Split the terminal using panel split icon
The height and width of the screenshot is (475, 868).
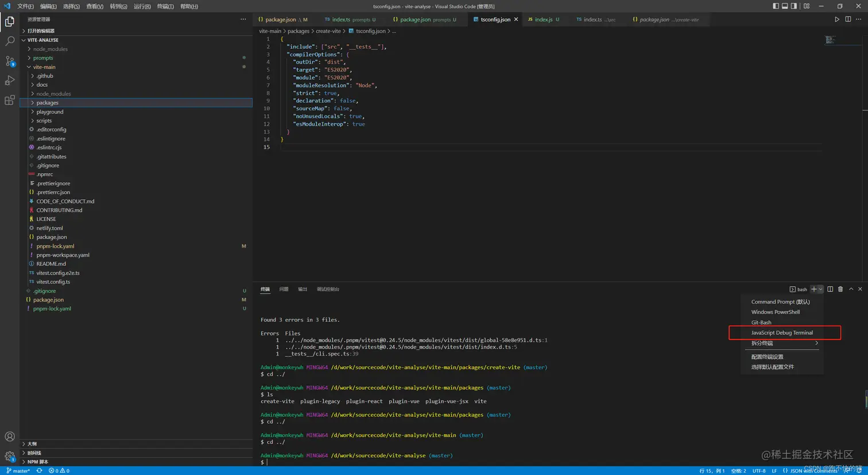(x=830, y=289)
